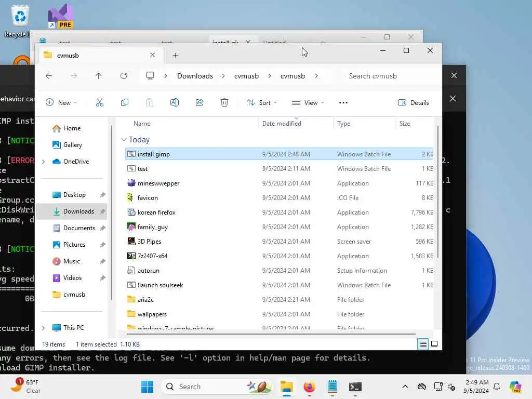Open the View dropdown menu
The height and width of the screenshot is (399, 532).
point(308,102)
